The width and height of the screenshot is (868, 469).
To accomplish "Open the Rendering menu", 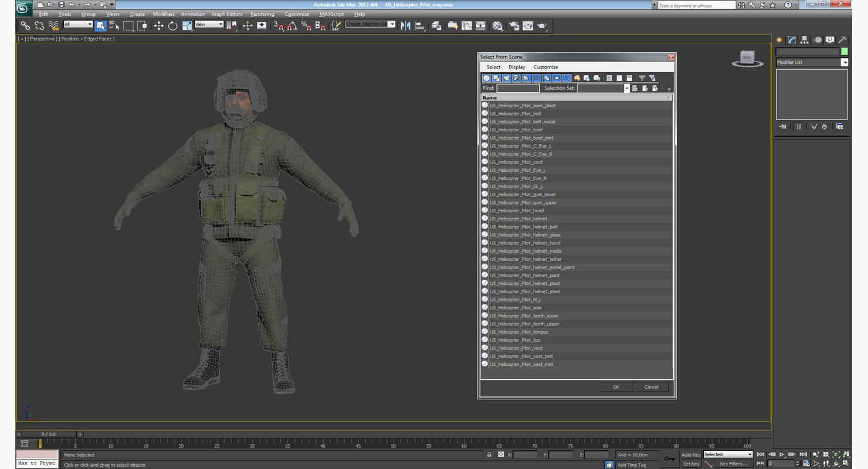I will (262, 14).
